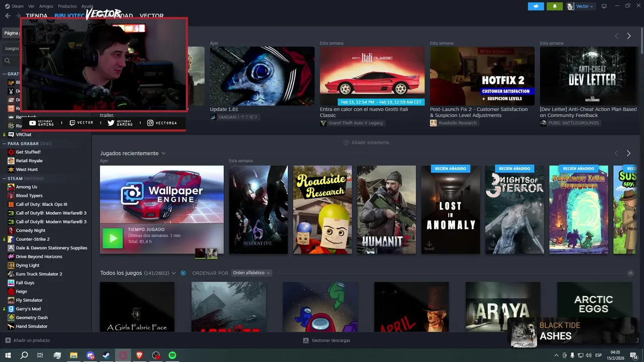Collapse the STEAM collection in sidebar
Screen dimensions: 644x362
click(x=4, y=178)
